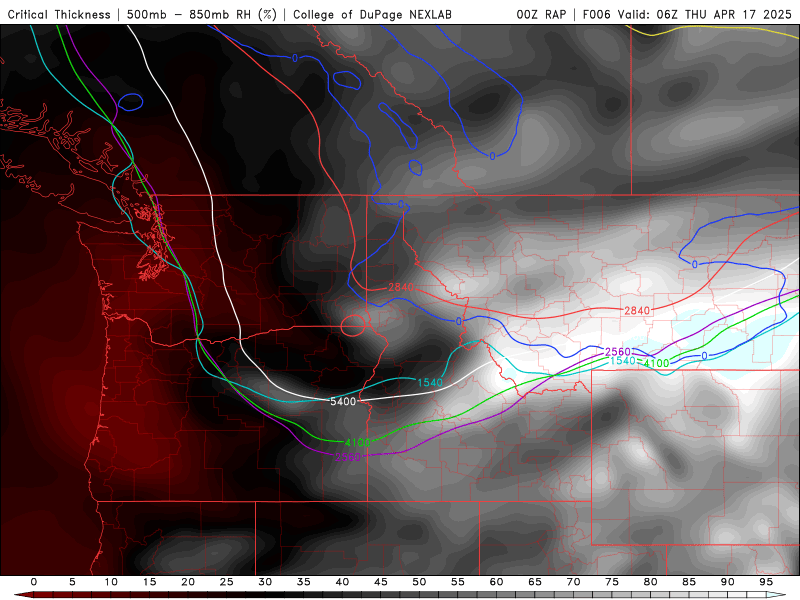Image resolution: width=800 pixels, height=600 pixels.
Task: Click the eastern green "4100" label beside 1540
Action: click(656, 363)
